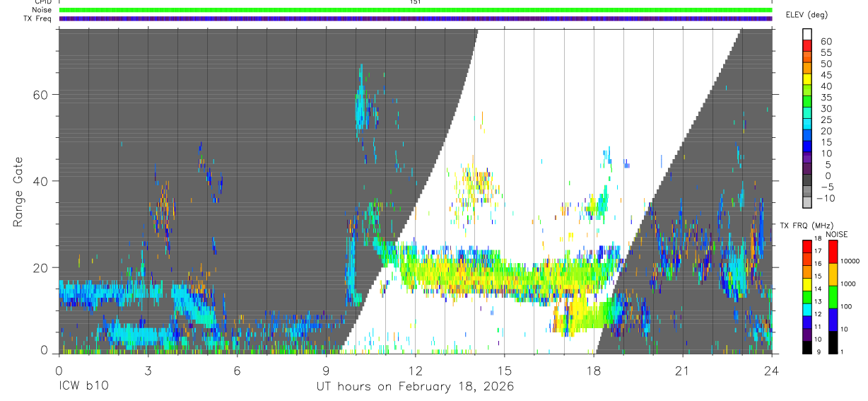Pick the red segment of ELEV colorbar
Screen dimensions: 868x401
(807, 45)
